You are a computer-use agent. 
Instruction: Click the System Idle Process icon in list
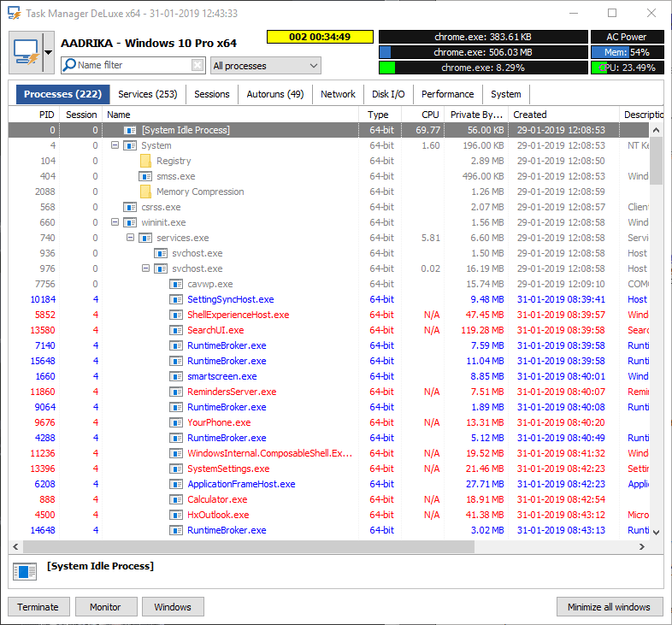pos(130,130)
